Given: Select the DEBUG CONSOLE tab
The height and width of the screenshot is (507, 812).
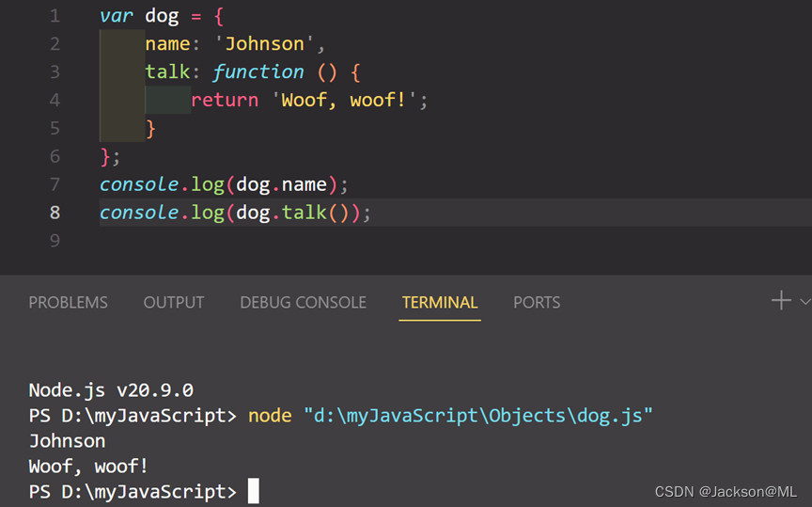Looking at the screenshot, I should [x=303, y=303].
